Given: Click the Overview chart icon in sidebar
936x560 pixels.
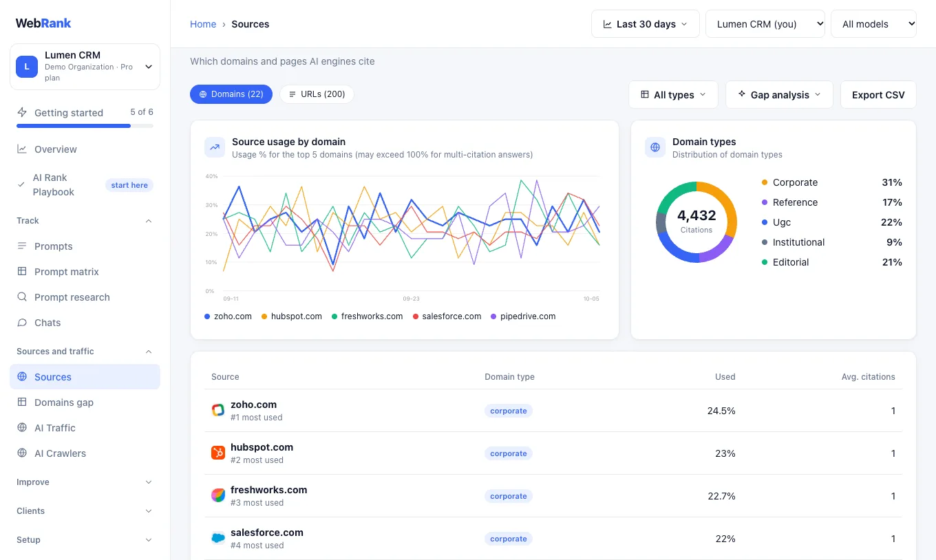Looking at the screenshot, I should [22, 149].
